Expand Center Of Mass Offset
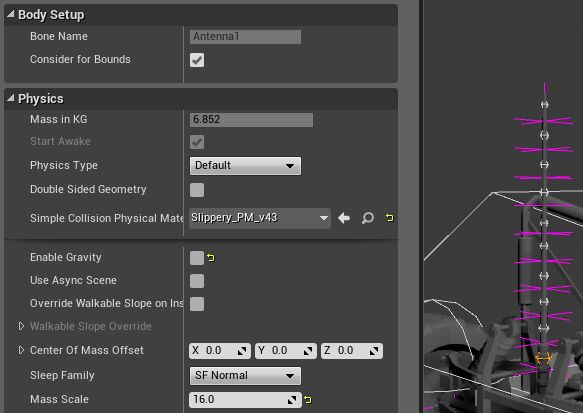Image resolution: width=583 pixels, height=413 pixels. pos(22,350)
